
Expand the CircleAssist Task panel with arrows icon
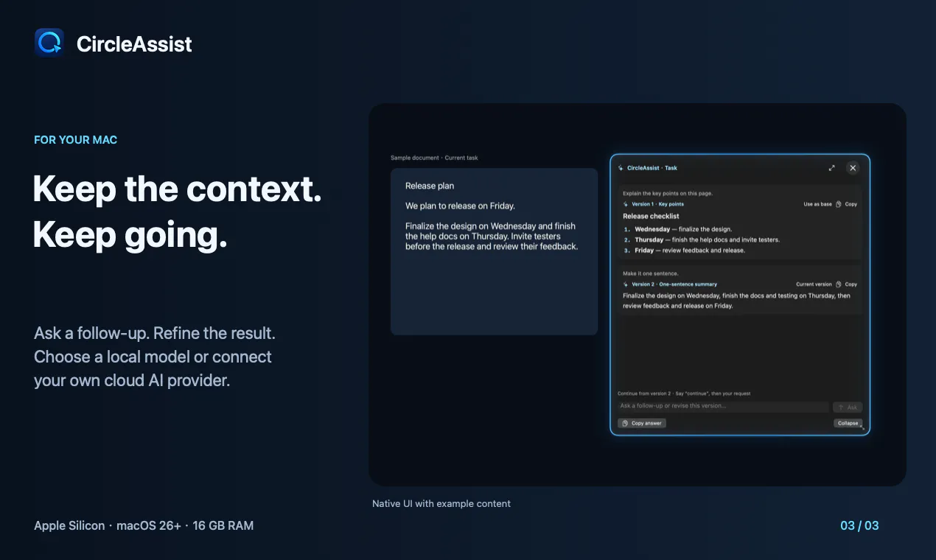pyautogui.click(x=832, y=168)
